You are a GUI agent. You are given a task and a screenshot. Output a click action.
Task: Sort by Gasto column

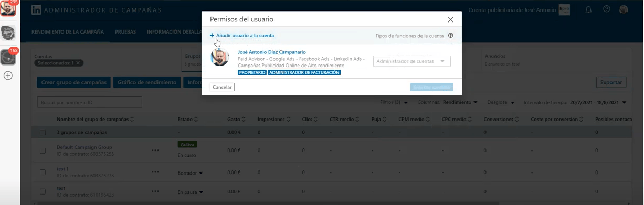pyautogui.click(x=236, y=120)
